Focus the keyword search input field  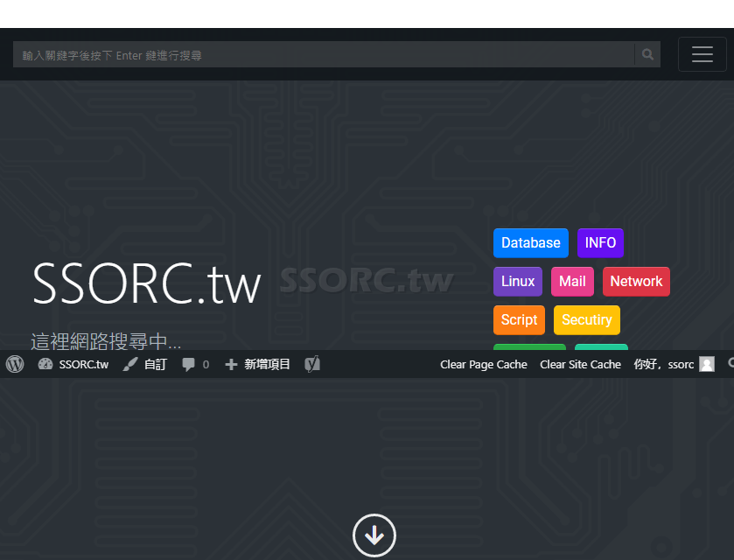[324, 54]
